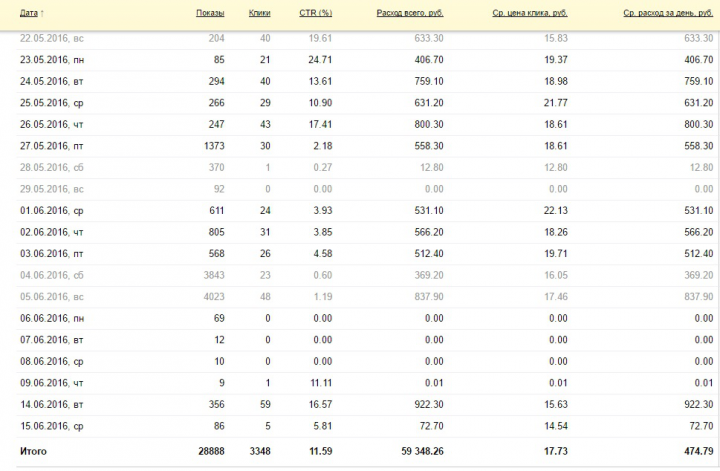
Task: Select the 27.05.2016, пт row date
Action: (51, 146)
